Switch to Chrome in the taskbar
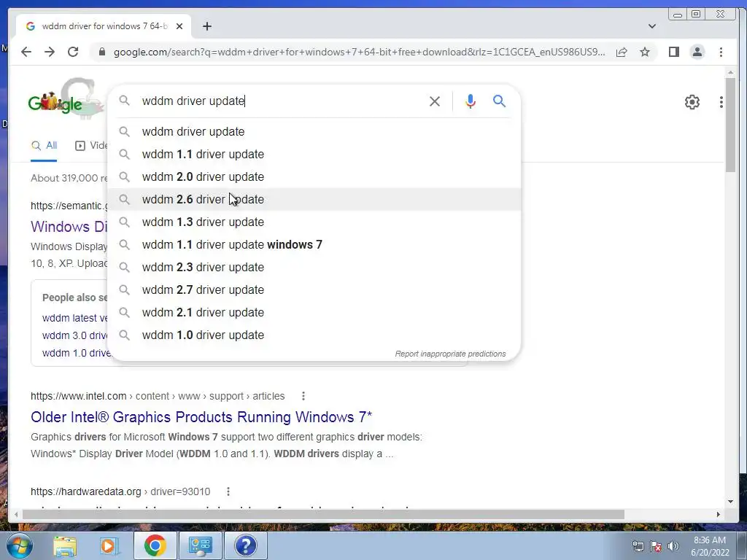747x560 pixels. point(155,545)
